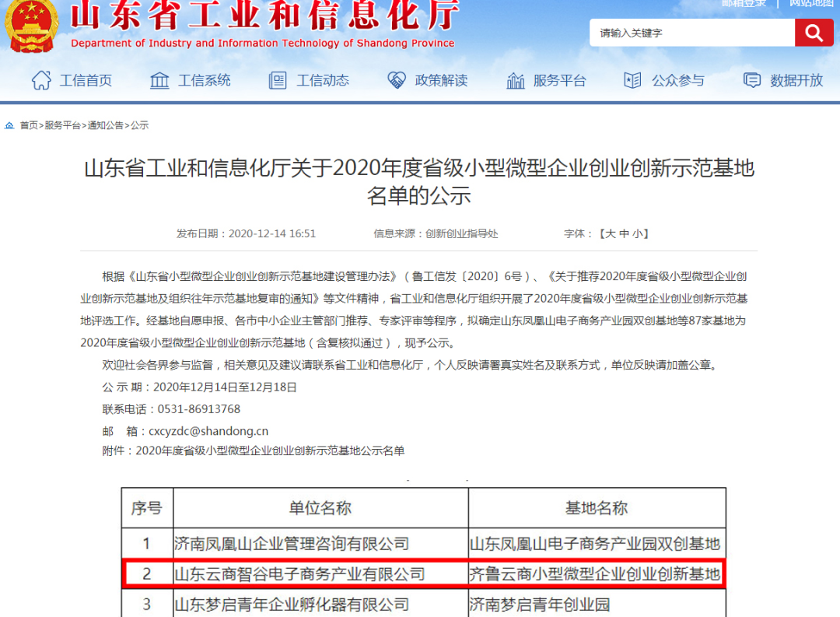The width and height of the screenshot is (840, 617).
Task: Click the breadcrumb home icon
Action: click(x=9, y=125)
